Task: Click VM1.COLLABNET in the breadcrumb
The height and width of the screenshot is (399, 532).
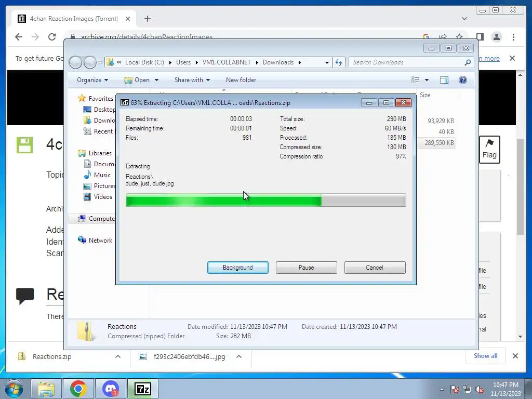Action: coord(227,62)
